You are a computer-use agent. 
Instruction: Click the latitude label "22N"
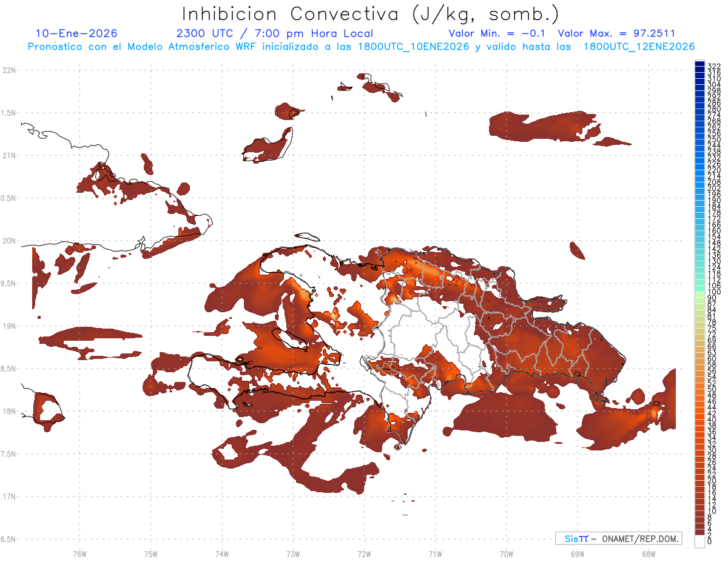tap(10, 70)
